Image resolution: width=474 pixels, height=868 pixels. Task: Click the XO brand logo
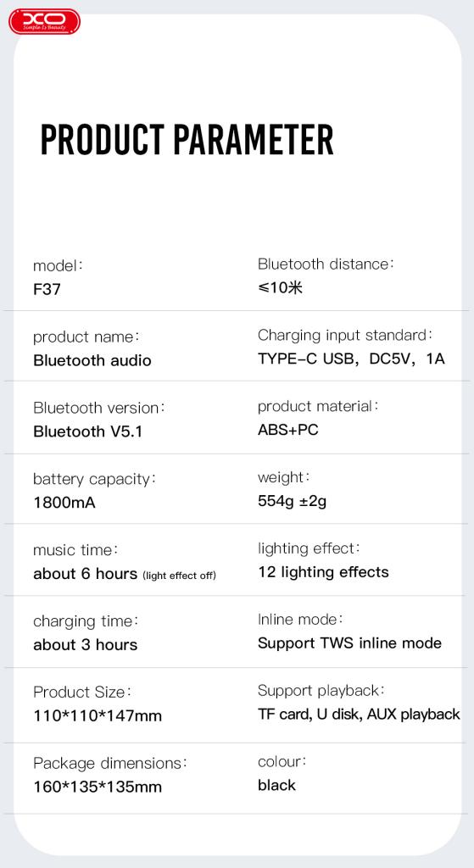(44, 21)
